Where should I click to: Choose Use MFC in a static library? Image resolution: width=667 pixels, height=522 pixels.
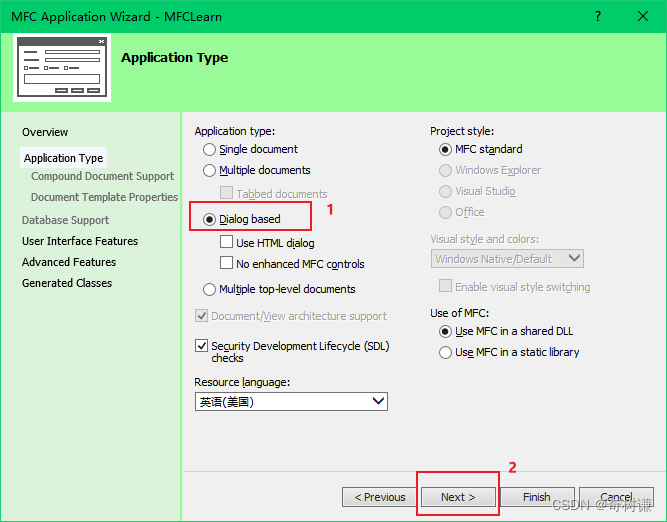(x=445, y=352)
